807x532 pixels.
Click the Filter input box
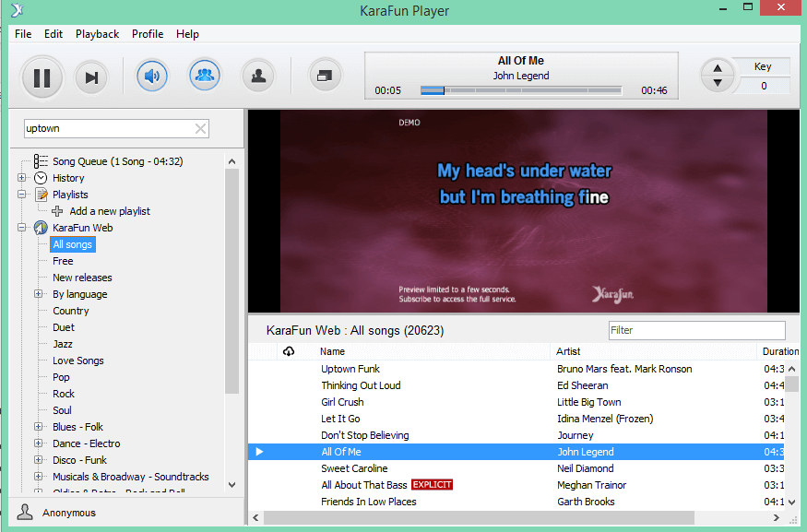coord(697,330)
